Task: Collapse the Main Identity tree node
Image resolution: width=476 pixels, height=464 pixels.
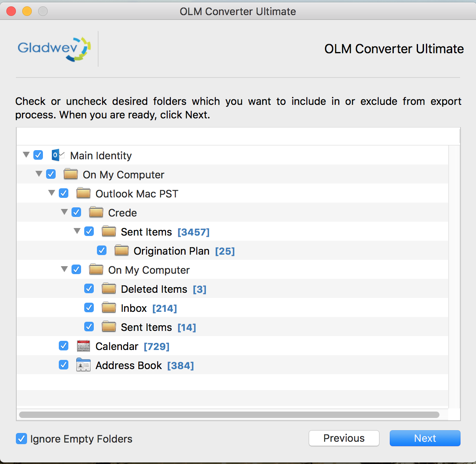Action: pyautogui.click(x=26, y=155)
